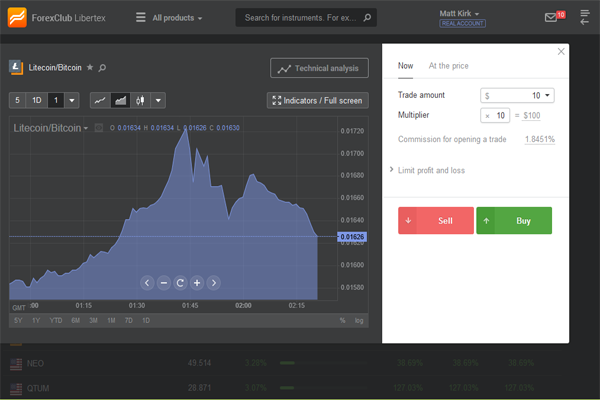600x400 pixels.
Task: Click the GMT timezone label
Action: (x=19, y=308)
